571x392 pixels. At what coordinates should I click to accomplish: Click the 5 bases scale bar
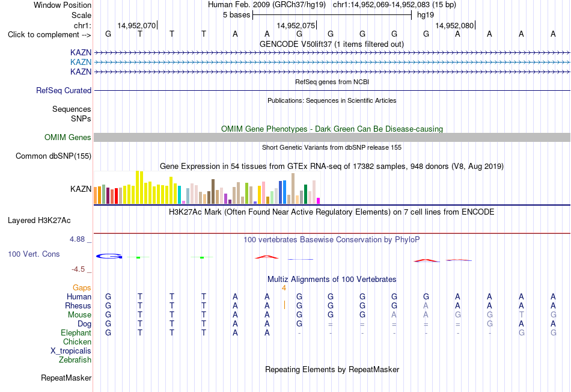click(332, 15)
